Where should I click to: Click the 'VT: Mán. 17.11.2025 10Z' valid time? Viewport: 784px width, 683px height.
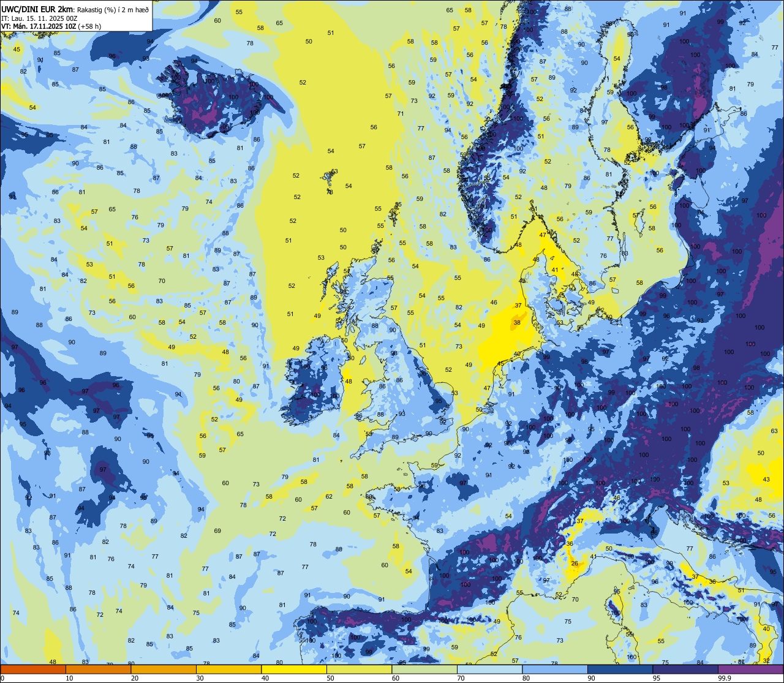39,26
